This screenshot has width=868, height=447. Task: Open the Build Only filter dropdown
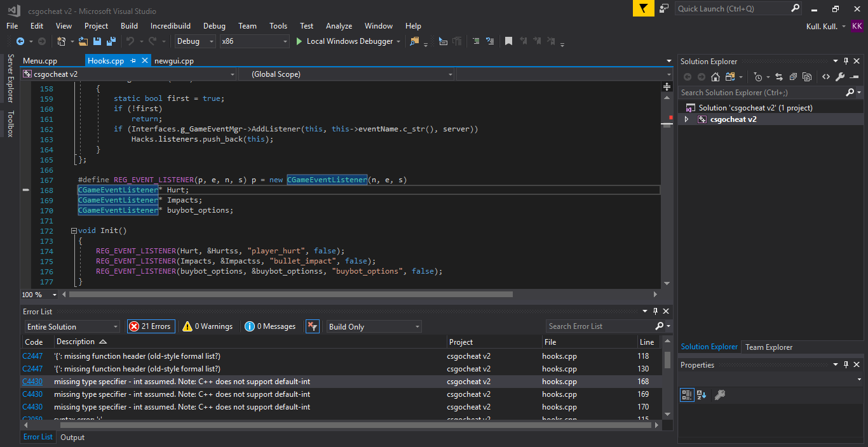[374, 326]
